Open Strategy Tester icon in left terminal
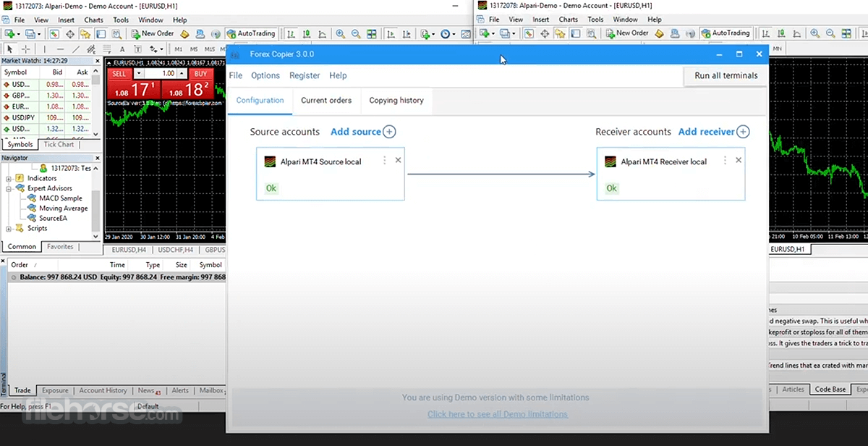 116,33
